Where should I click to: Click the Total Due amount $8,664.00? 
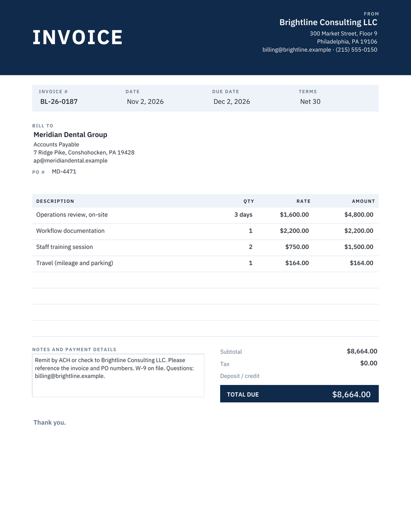[351, 394]
